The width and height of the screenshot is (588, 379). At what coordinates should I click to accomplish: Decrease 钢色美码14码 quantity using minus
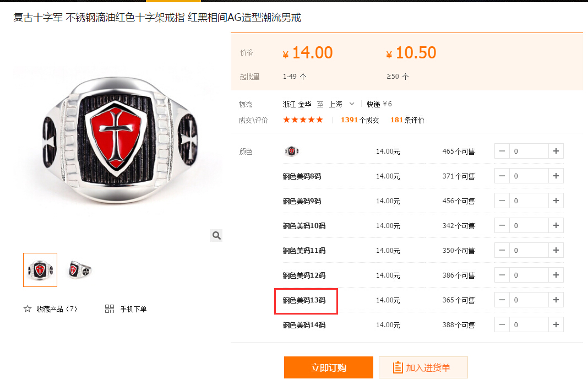(x=502, y=324)
